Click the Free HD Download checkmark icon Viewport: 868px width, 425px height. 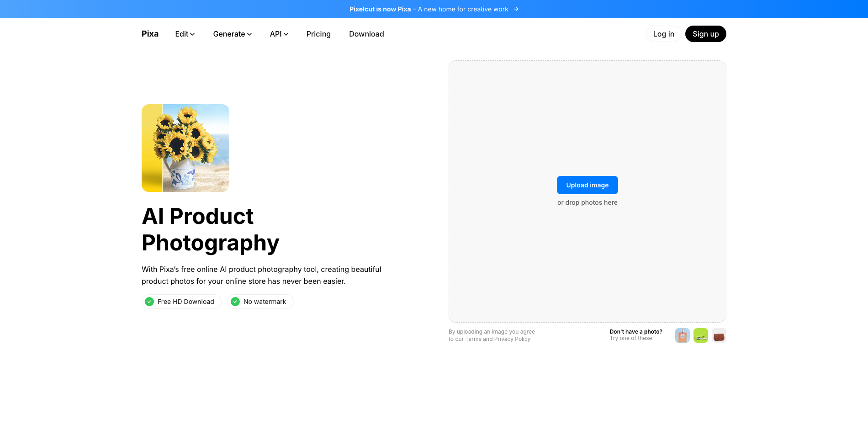click(x=149, y=302)
